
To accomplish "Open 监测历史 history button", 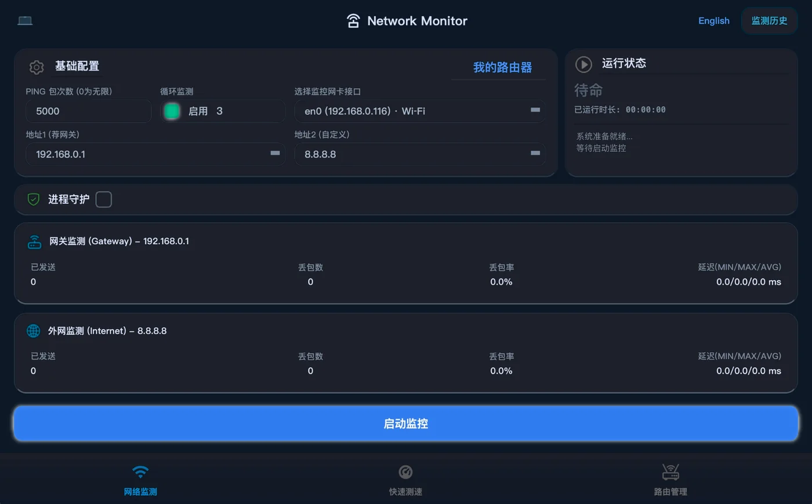I will 769,21.
